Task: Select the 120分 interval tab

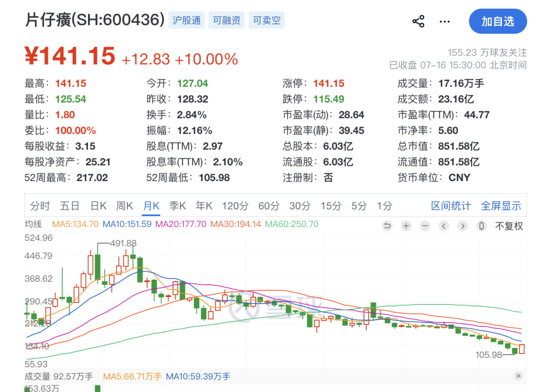Action: point(236,206)
